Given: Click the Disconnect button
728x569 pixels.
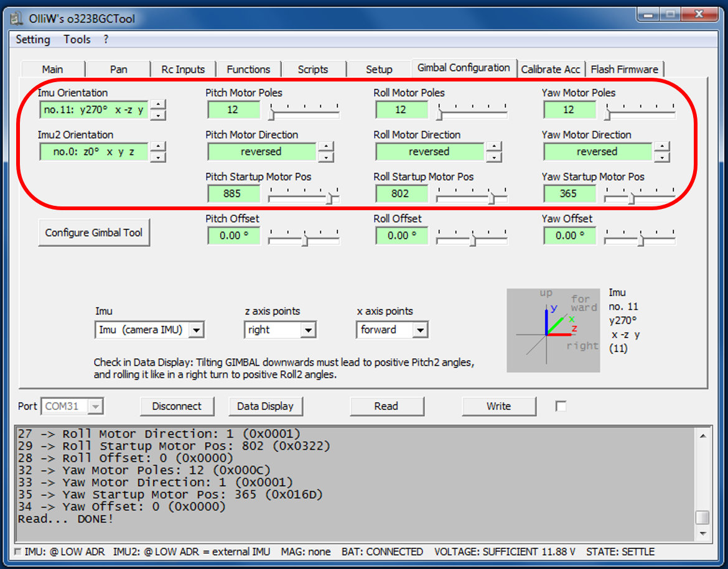Looking at the screenshot, I should pyautogui.click(x=177, y=406).
